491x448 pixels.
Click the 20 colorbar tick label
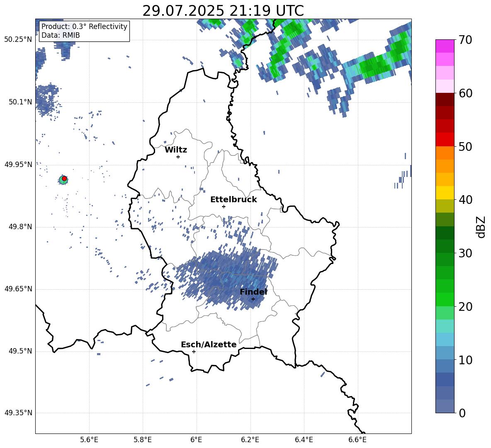[x=465, y=307]
